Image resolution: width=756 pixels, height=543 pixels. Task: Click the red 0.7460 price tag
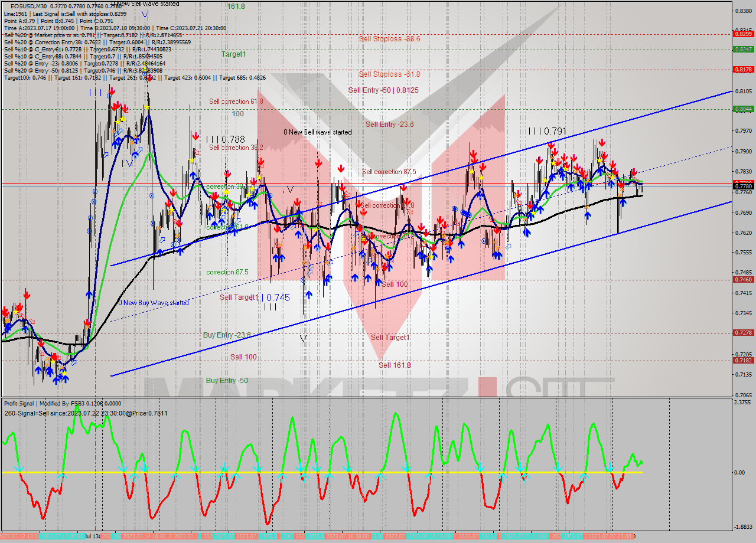[x=743, y=279]
